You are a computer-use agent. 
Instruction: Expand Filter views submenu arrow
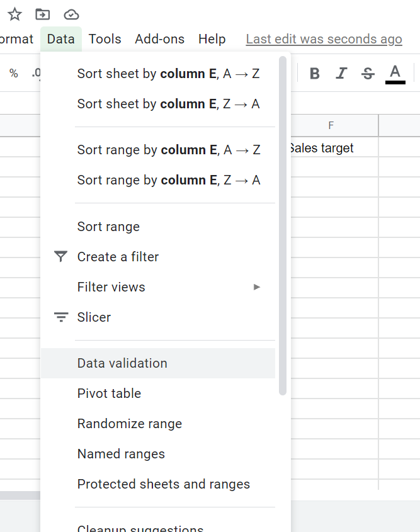256,287
